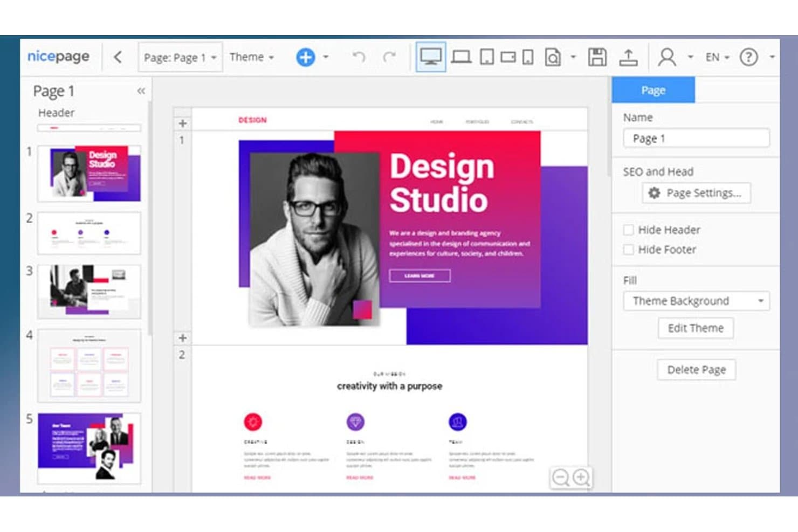This screenshot has height=532, width=798.
Task: Switch to tablet portrait view
Action: (487, 57)
